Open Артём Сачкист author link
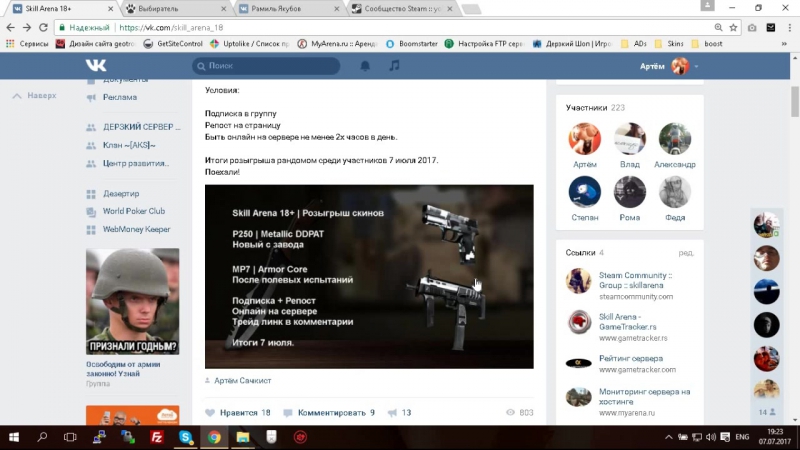Viewport: 800px width, 450px height. 242,381
